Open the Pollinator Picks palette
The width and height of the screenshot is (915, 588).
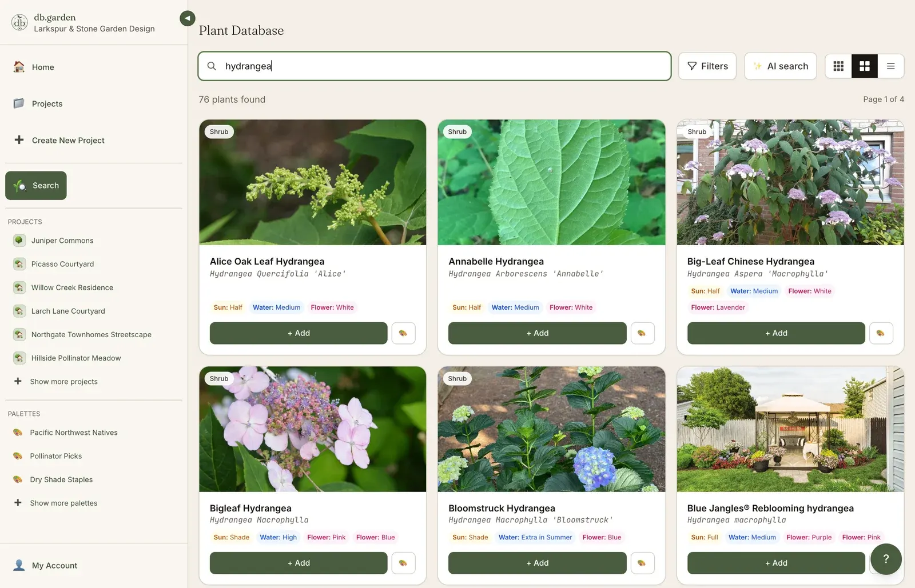(56, 456)
